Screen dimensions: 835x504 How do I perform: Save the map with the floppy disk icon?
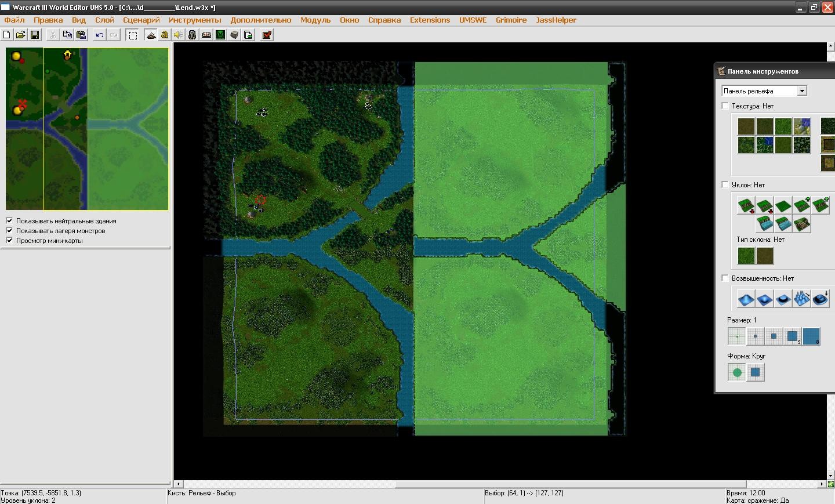tap(35, 35)
